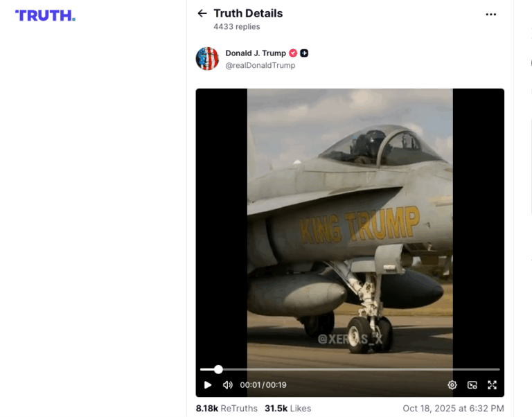Enter fullscreen video mode
The height and width of the screenshot is (417, 532).
click(492, 384)
